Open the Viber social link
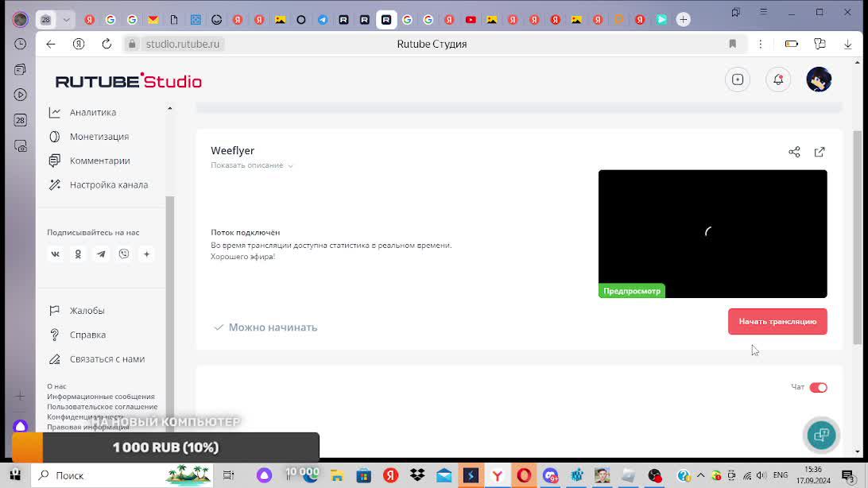The width and height of the screenshot is (868, 488). tap(124, 254)
